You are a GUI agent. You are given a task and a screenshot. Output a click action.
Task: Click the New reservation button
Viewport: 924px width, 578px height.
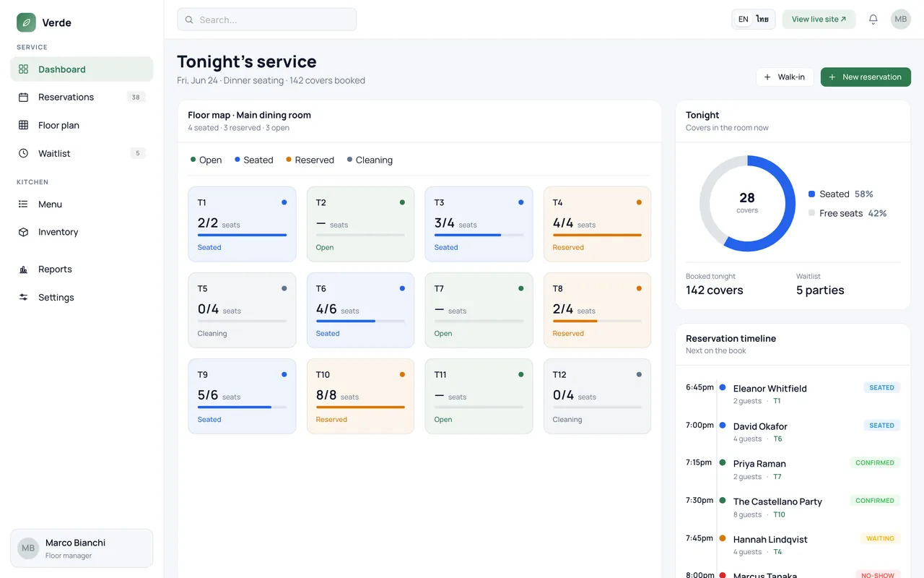click(x=866, y=77)
